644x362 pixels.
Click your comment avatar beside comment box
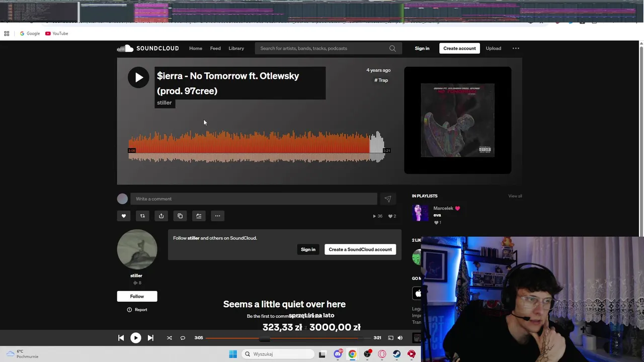[x=122, y=199]
